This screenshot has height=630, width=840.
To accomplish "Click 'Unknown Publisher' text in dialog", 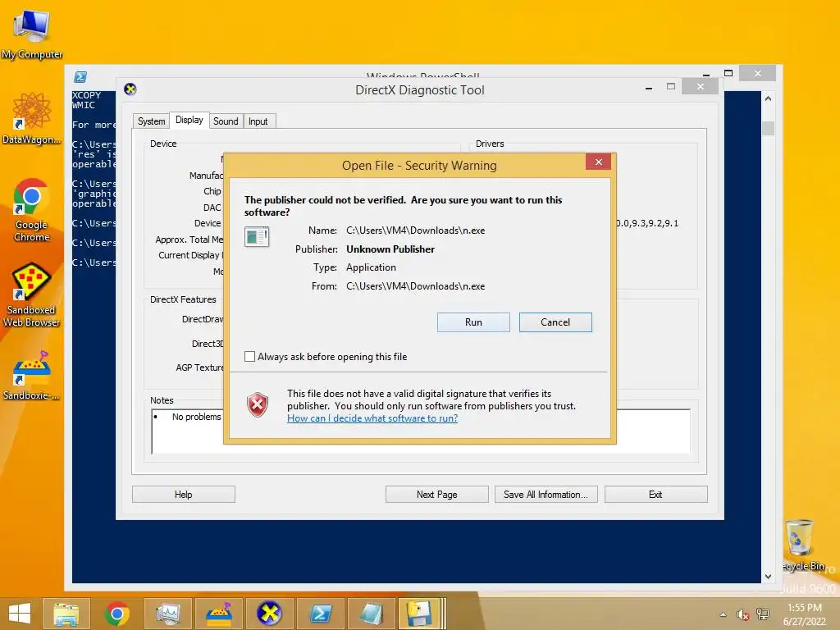I will 390,249.
